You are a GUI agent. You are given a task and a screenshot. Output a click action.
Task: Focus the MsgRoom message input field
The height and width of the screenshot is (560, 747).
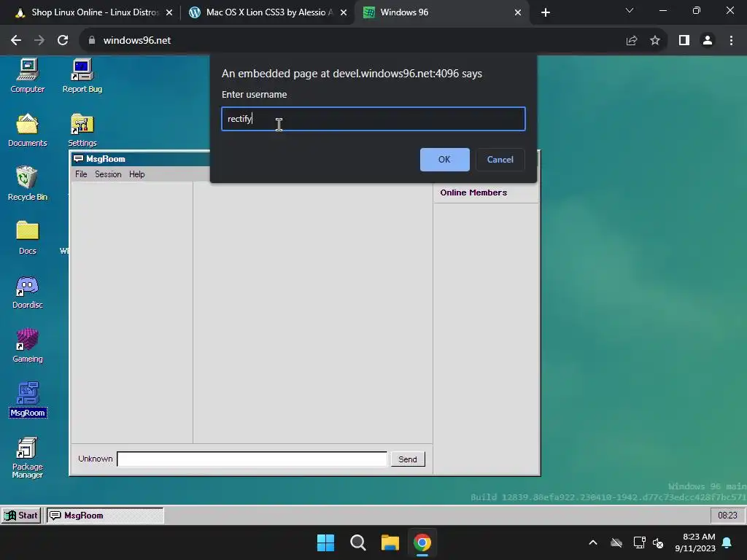(x=252, y=459)
